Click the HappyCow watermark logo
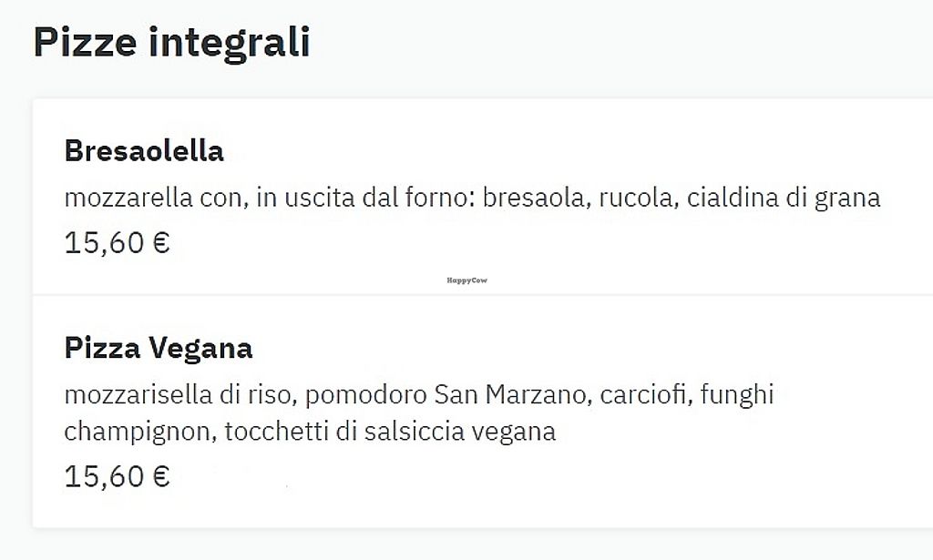The width and height of the screenshot is (933, 560). pos(466,281)
